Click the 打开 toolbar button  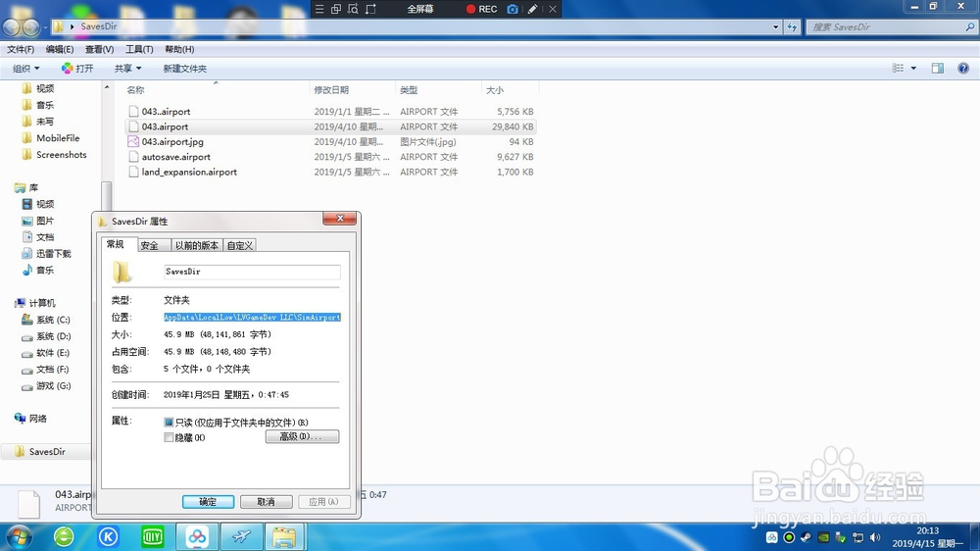coord(76,69)
